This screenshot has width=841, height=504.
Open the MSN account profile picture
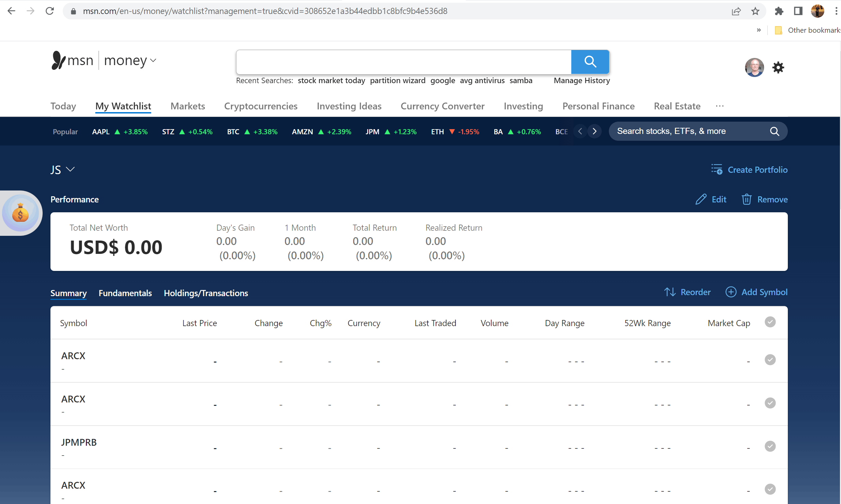[x=754, y=67]
